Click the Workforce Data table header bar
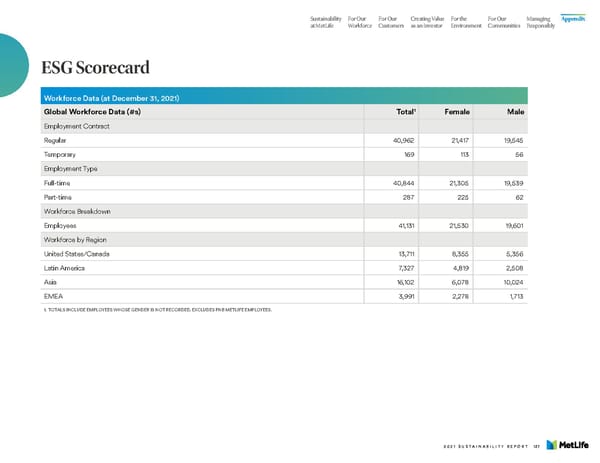This screenshot has height=463, width=600. click(x=300, y=96)
